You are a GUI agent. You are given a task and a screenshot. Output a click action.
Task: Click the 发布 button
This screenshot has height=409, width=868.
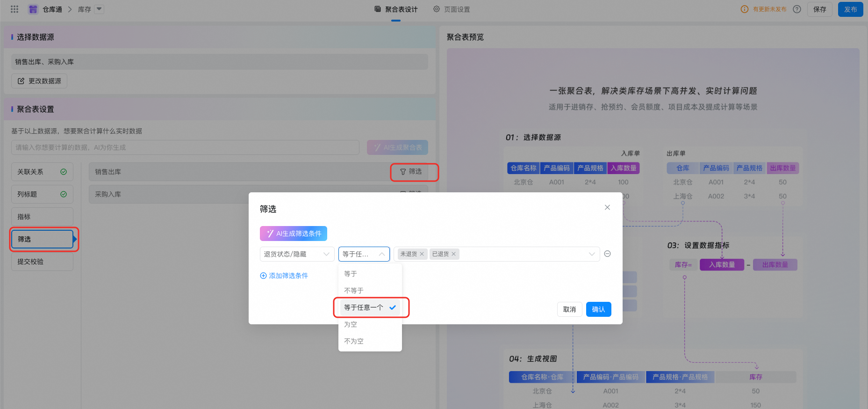point(851,9)
